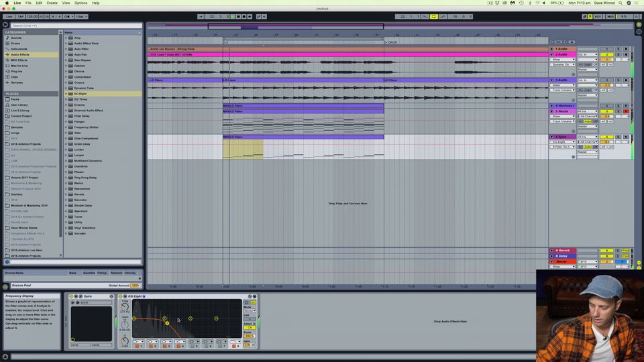644x362 pixels.
Task: Open the 1 Bar quantization dropdown
Action: [x=82, y=16]
